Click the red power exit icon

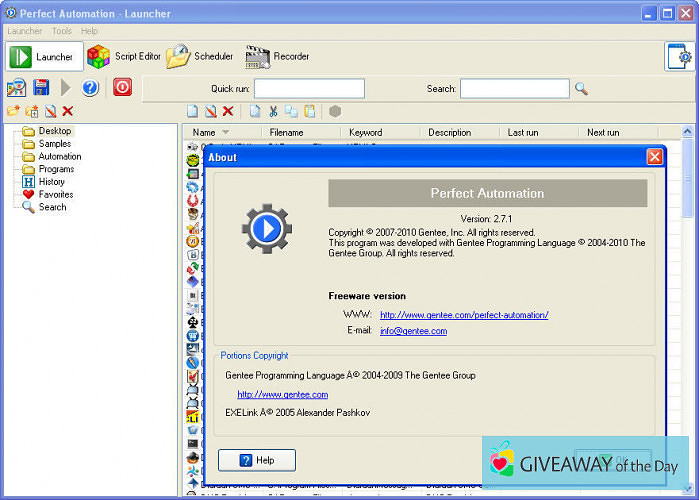(122, 88)
